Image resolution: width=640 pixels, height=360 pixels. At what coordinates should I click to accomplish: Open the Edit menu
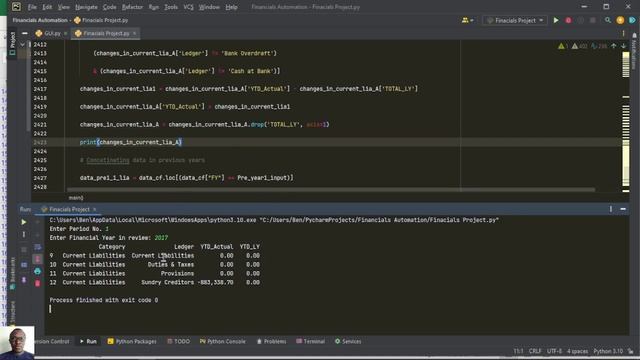tap(47, 7)
